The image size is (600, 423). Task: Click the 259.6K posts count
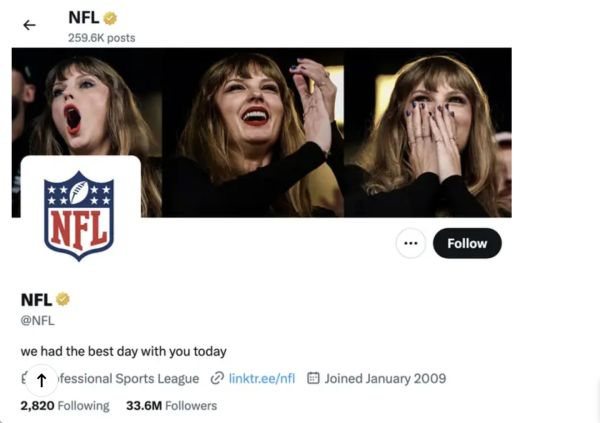(102, 38)
